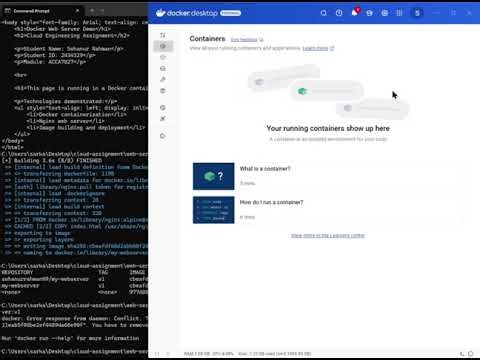Open the notifications bell with red badge
The height and width of the screenshot is (360, 480).
coord(355,13)
